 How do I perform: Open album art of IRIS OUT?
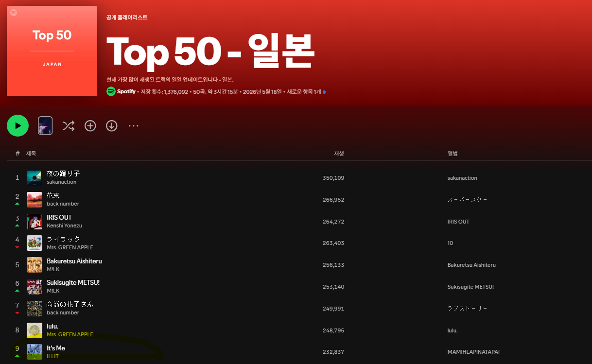[x=35, y=222]
